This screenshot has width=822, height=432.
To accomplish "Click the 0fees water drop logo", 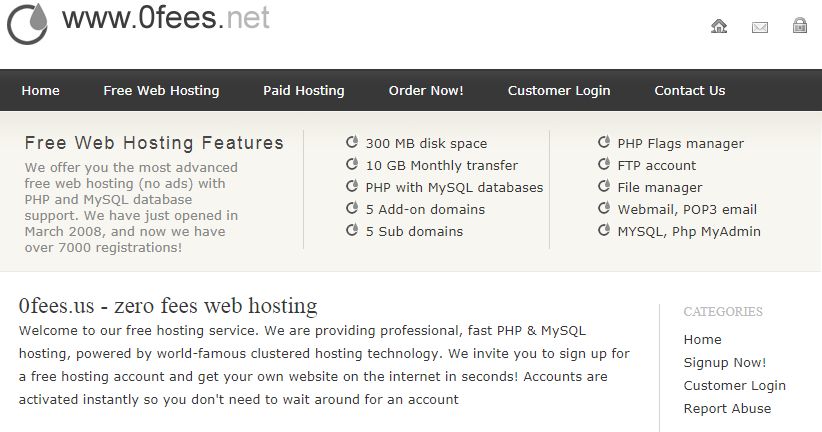I will pyautogui.click(x=27, y=24).
